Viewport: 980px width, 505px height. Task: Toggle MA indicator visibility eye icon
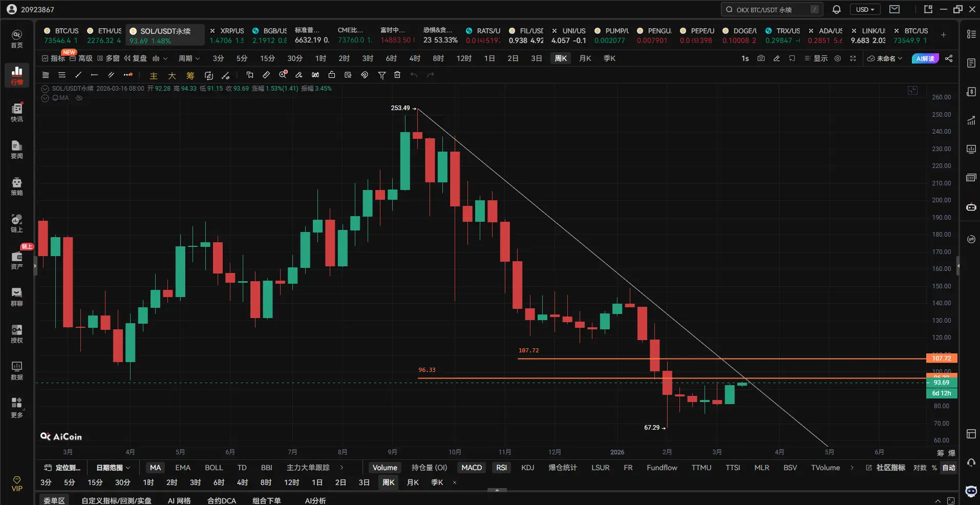tap(79, 98)
